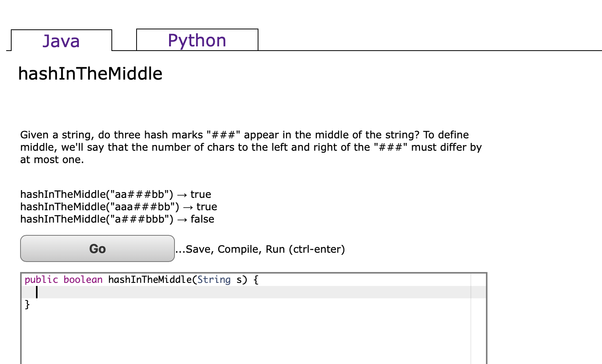
Task: Click the Go button to compile
Action: [x=97, y=248]
